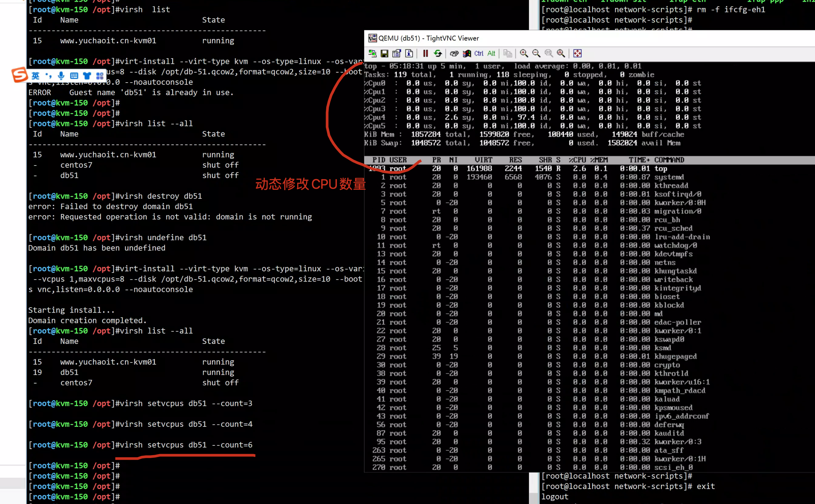The height and width of the screenshot is (504, 815).
Task: Enable Auto zoom magnifier icon
Action: click(x=561, y=53)
